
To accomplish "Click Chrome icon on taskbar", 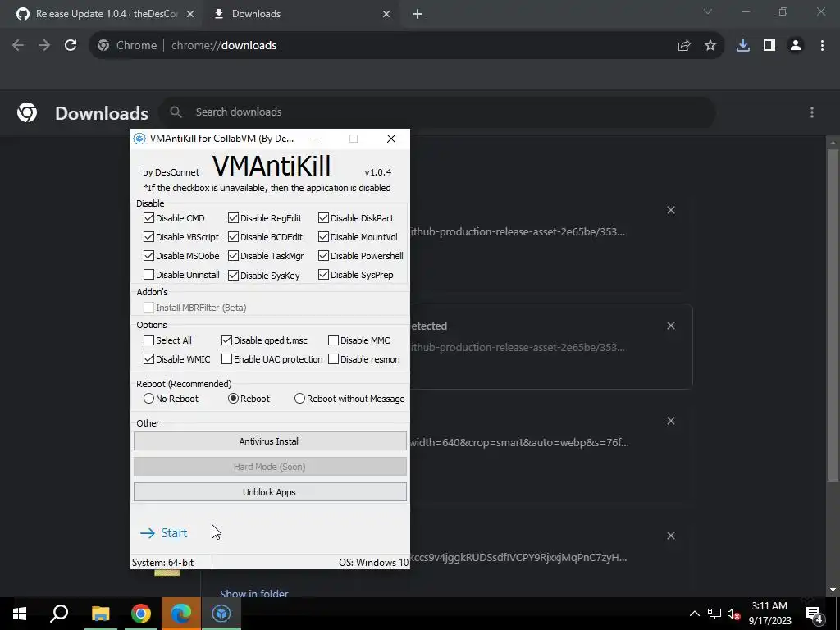I will pos(141,614).
